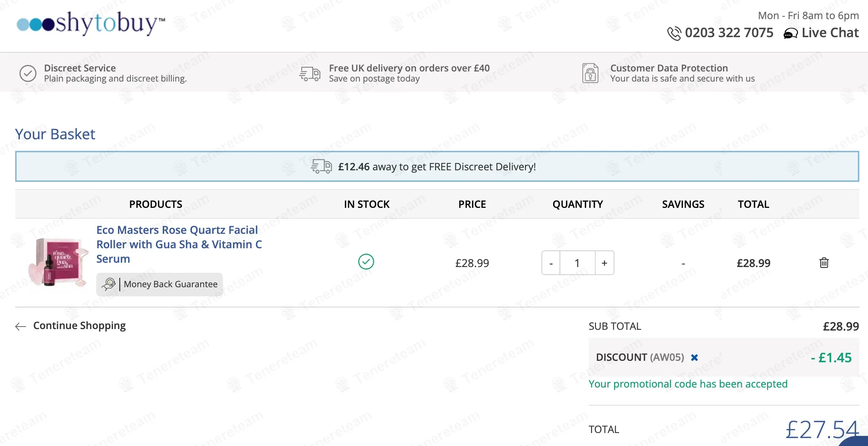The width and height of the screenshot is (868, 446).
Task: Click the £28.99 unit price cell
Action: 472,263
